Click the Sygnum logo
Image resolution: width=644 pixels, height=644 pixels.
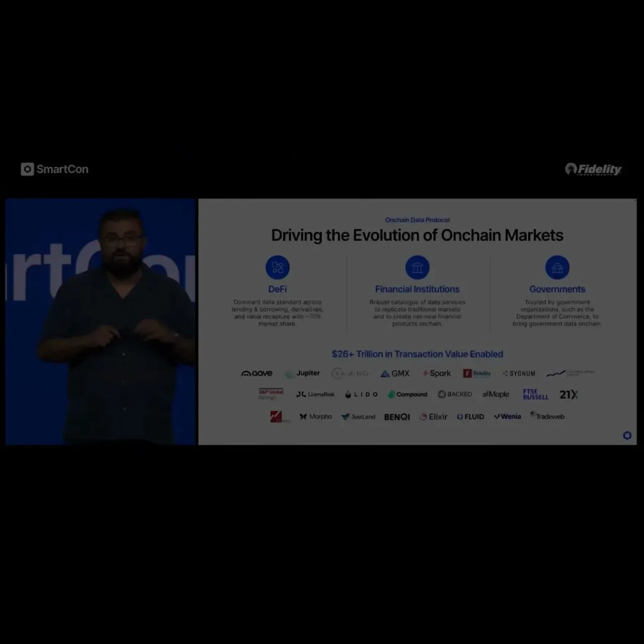(x=519, y=373)
